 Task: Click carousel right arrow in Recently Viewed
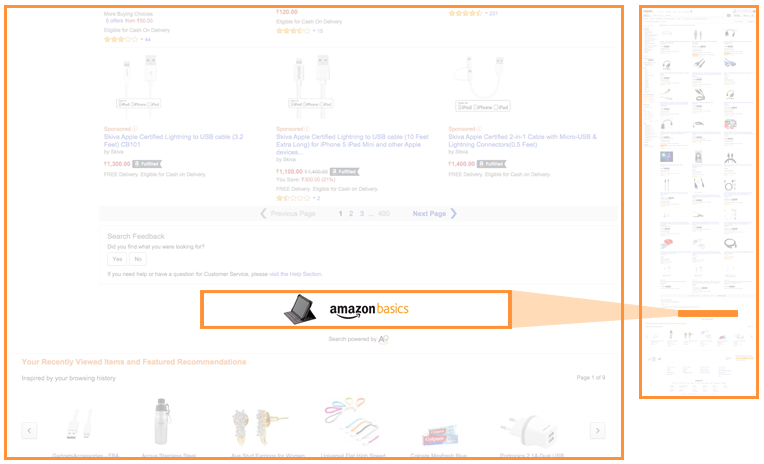point(598,430)
